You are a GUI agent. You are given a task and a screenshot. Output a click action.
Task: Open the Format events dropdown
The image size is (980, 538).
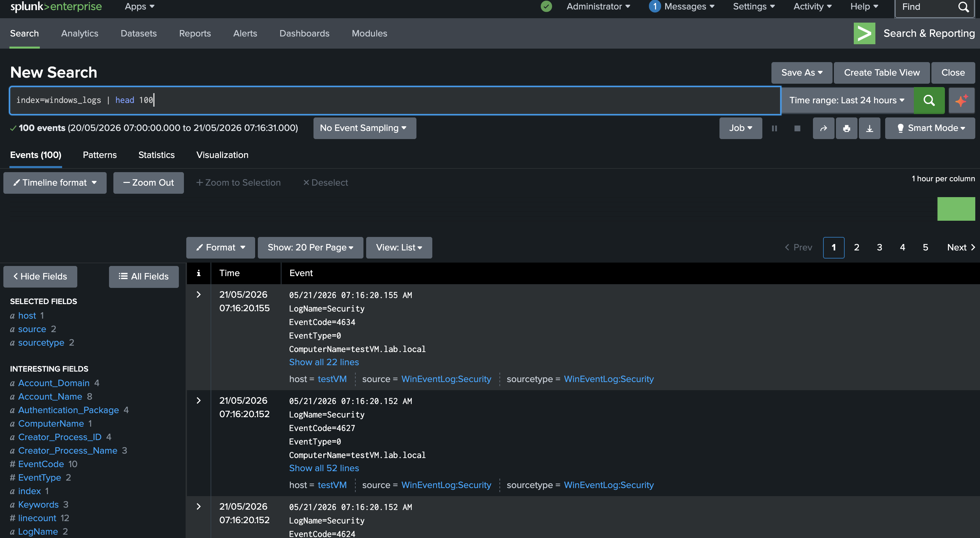220,248
